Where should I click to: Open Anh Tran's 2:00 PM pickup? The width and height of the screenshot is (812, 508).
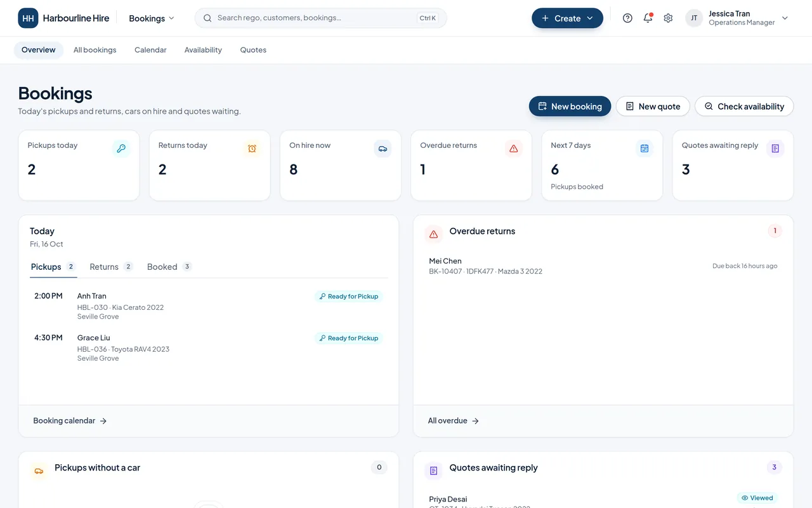tap(209, 306)
